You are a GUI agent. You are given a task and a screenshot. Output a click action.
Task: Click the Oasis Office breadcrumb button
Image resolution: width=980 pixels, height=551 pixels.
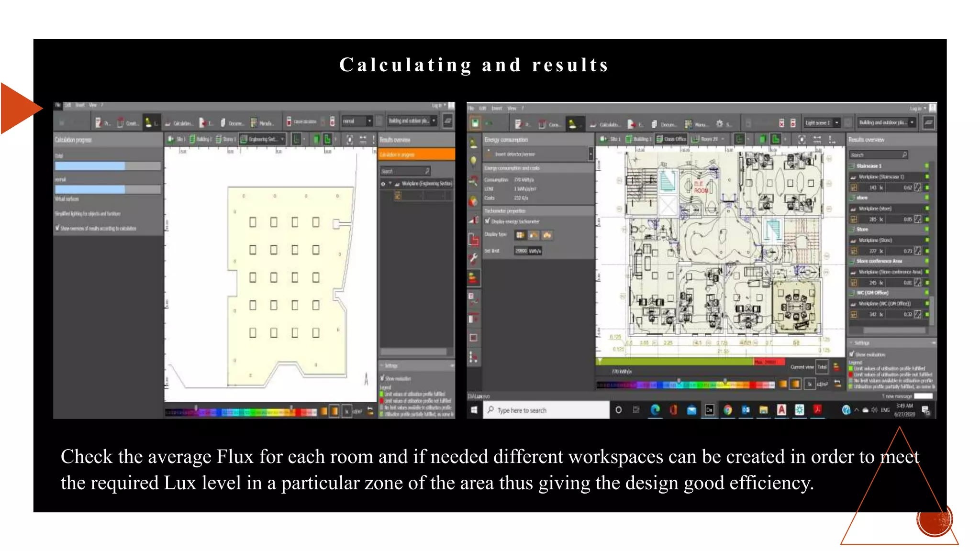click(x=671, y=139)
